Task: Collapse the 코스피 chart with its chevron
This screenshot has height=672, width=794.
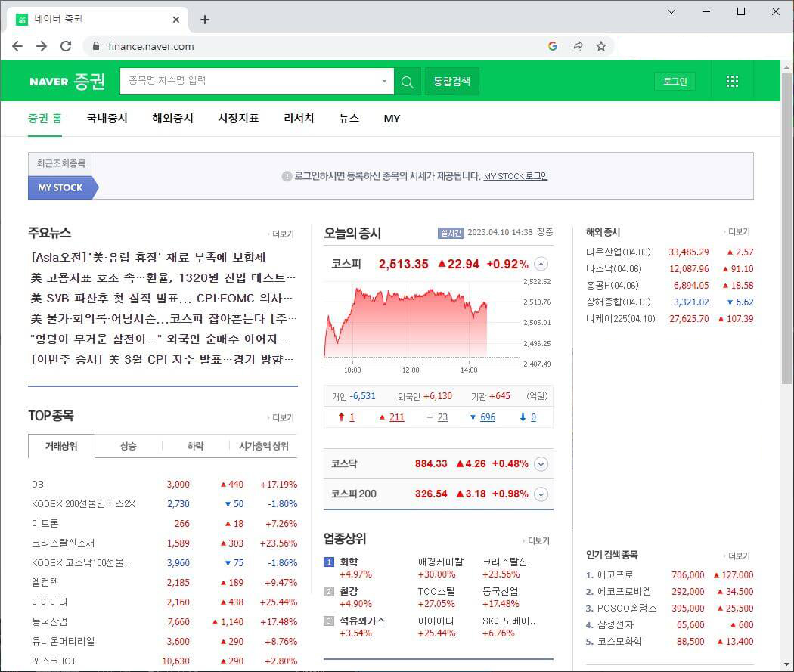Action: 540,264
